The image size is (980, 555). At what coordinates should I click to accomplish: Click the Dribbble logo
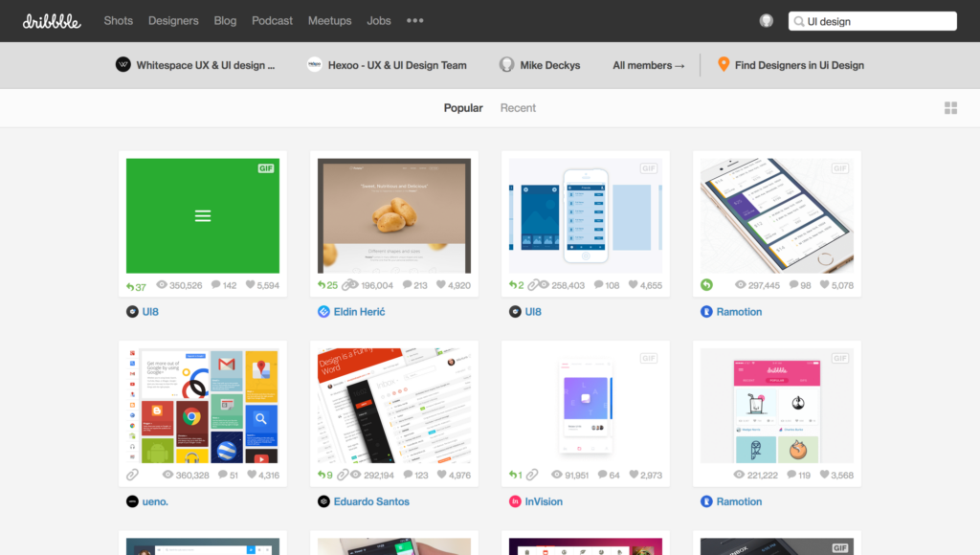point(52,21)
